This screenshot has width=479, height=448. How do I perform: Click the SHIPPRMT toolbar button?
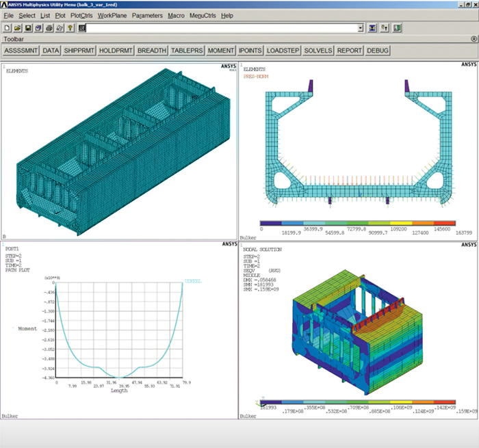click(x=79, y=51)
